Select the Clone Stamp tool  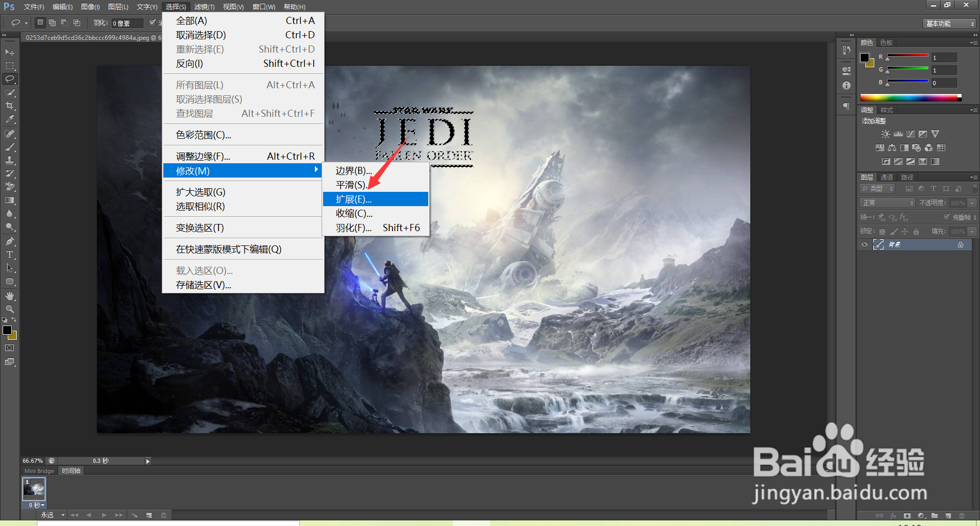(x=10, y=160)
